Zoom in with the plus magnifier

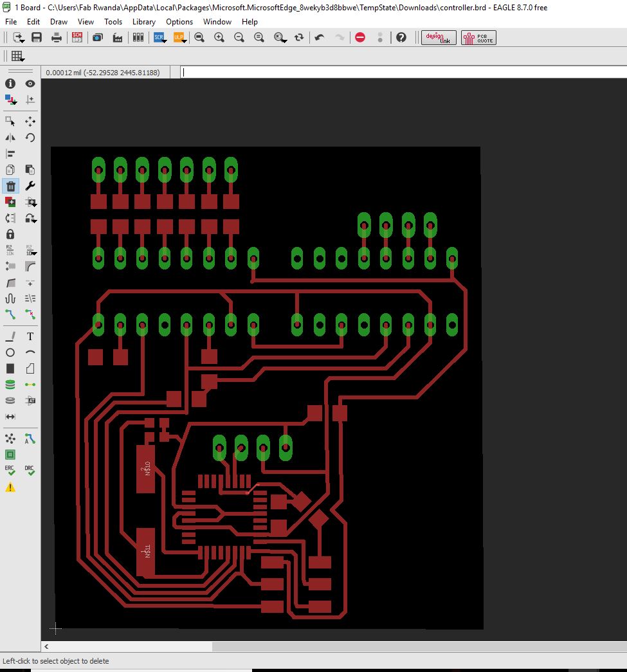coord(219,38)
